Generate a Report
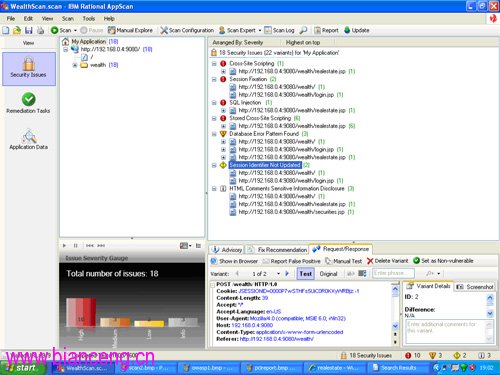 [326, 30]
